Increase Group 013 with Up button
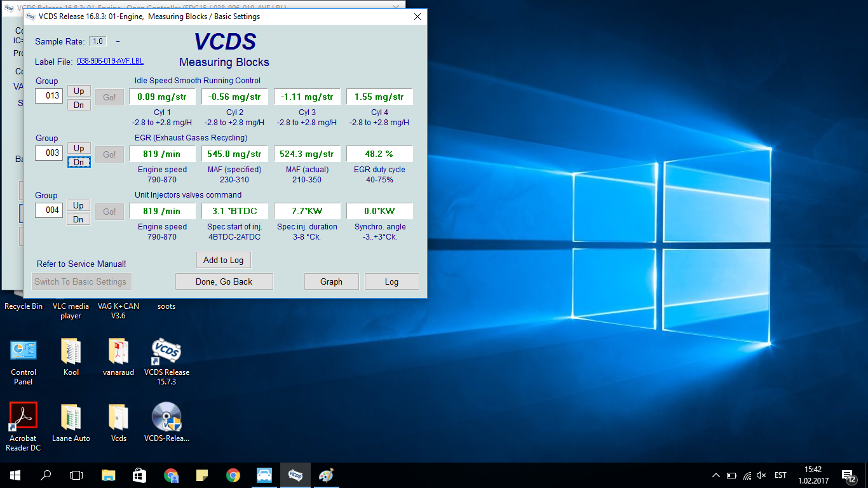This screenshot has height=488, width=868. pos(79,91)
